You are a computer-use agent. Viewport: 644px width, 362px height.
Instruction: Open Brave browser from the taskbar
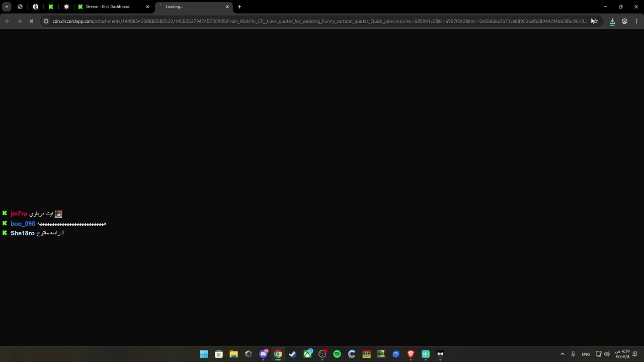click(411, 354)
